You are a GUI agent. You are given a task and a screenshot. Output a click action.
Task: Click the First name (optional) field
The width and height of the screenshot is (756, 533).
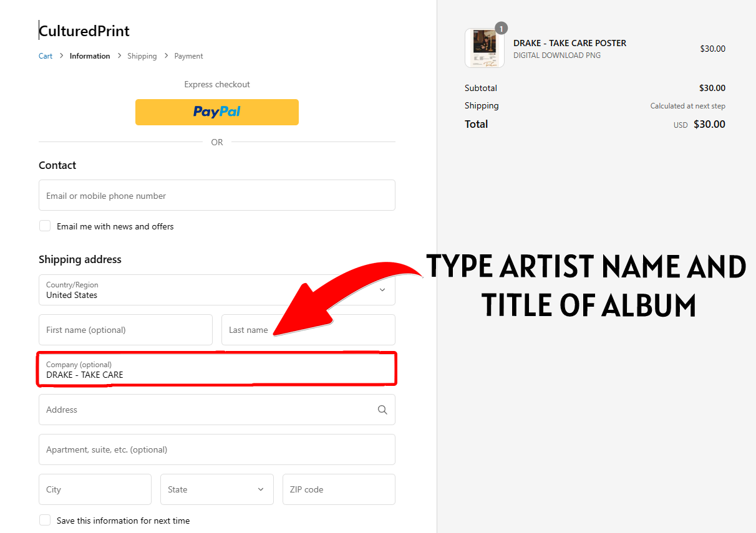(x=125, y=330)
